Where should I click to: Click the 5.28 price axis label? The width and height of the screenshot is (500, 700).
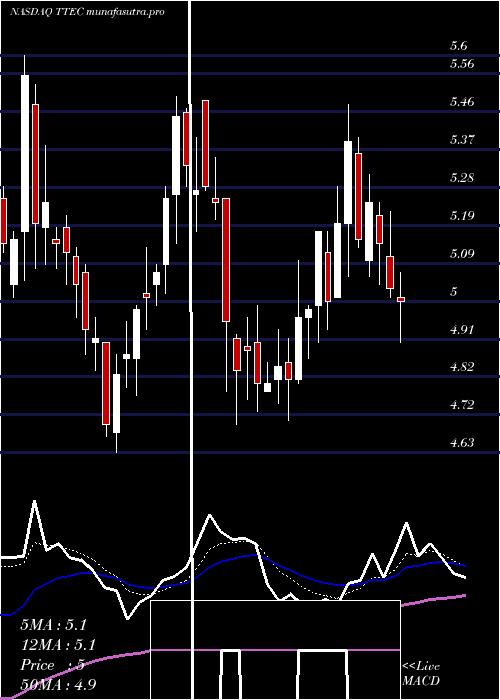pos(462,178)
